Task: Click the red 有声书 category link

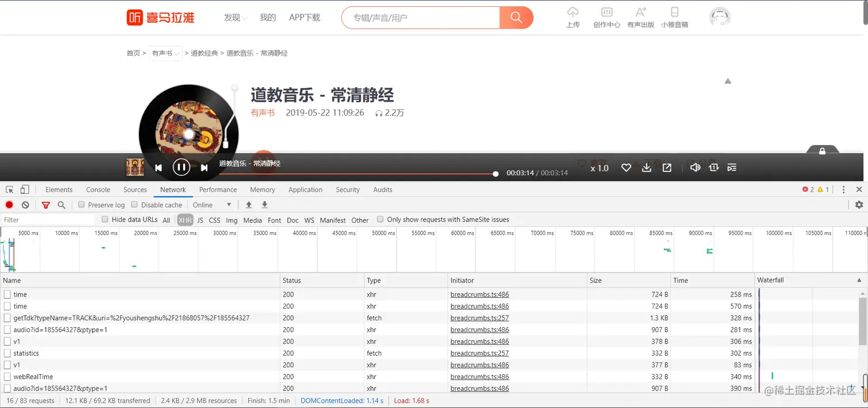Action: point(263,113)
